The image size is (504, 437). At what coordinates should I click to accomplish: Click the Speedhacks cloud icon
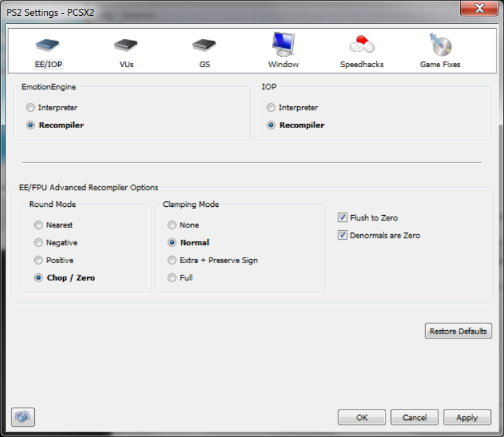point(362,44)
